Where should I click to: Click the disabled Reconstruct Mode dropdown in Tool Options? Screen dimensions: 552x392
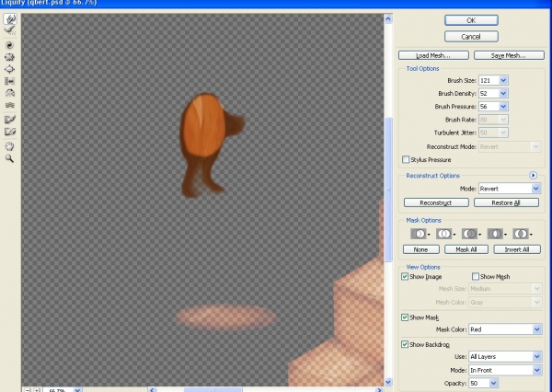pos(509,147)
